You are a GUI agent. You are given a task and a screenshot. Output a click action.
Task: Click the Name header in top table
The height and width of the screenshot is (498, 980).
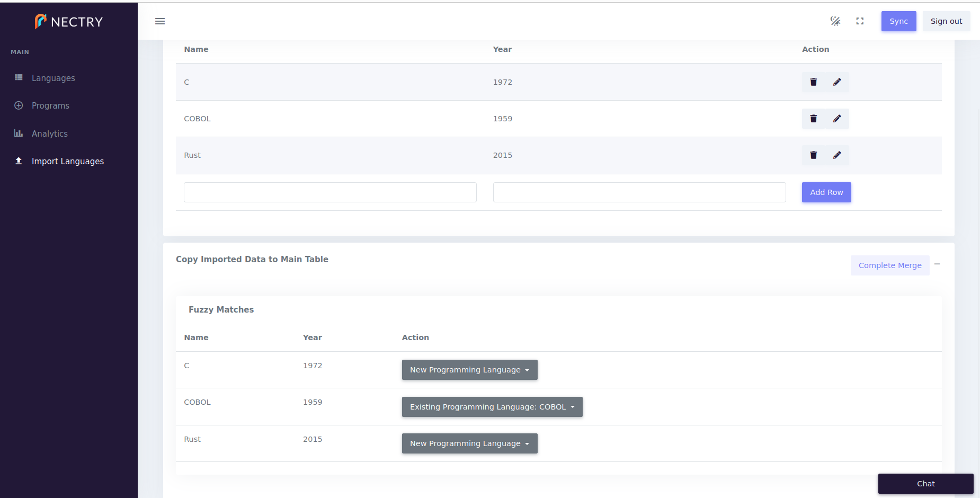click(x=196, y=49)
